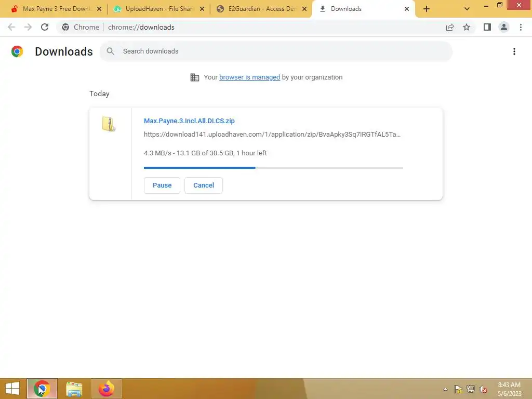Expand the tab search dropdown arrow
This screenshot has height=399, width=532.
(x=467, y=9)
